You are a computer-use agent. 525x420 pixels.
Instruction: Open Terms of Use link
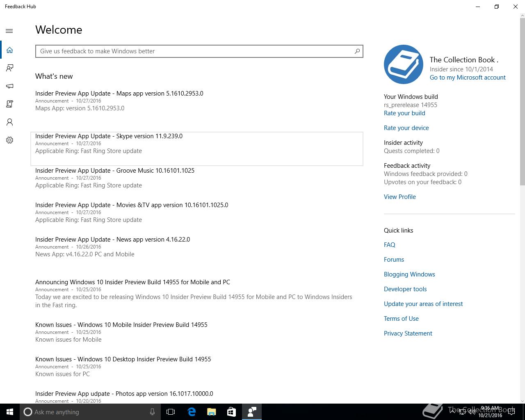pyautogui.click(x=401, y=319)
